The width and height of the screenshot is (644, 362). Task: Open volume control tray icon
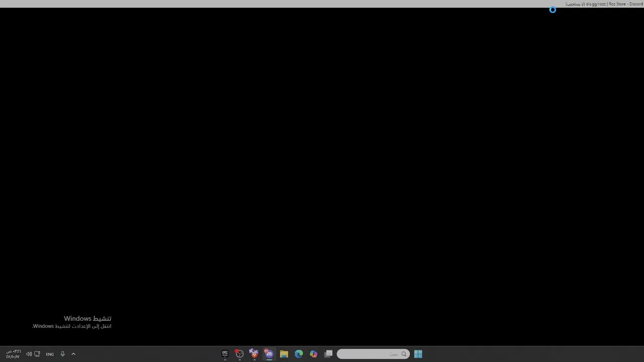click(x=29, y=354)
